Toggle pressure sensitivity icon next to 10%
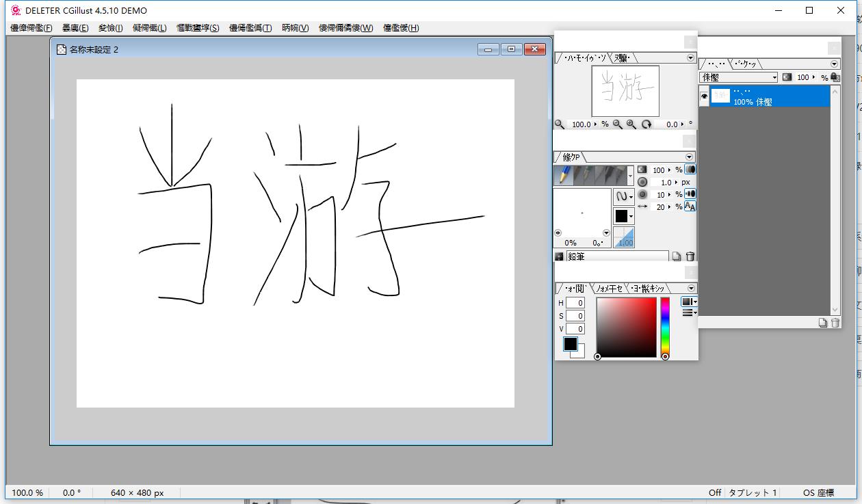The height and width of the screenshot is (504, 862). (691, 195)
